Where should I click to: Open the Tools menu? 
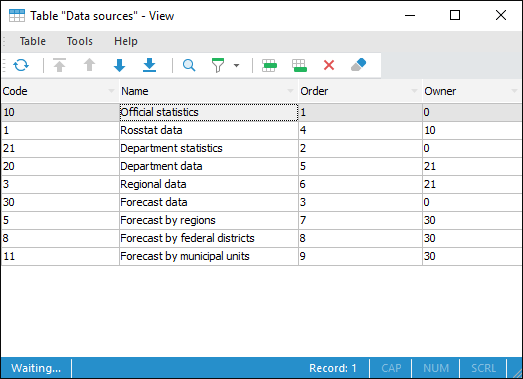(80, 41)
